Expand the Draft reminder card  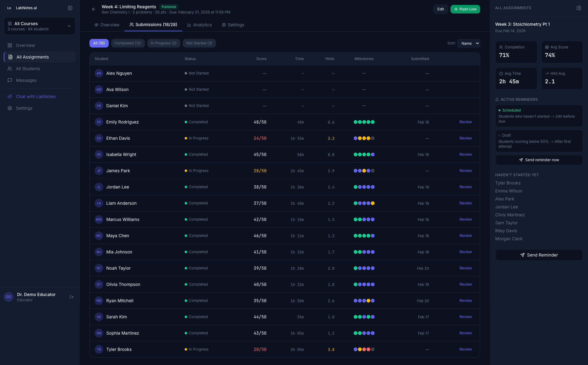coord(539,141)
